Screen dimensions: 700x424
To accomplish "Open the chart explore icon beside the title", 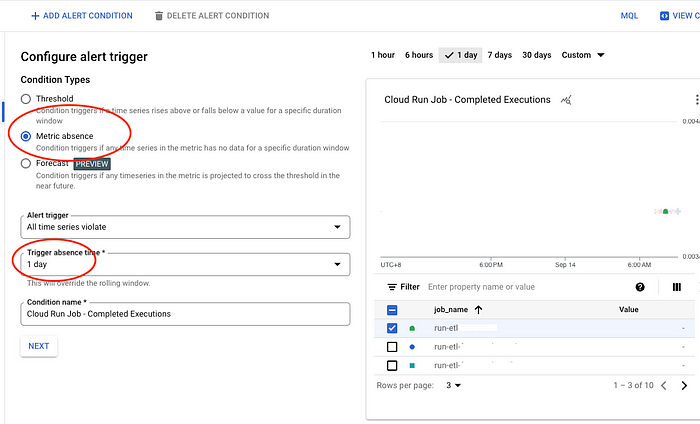I will (x=566, y=100).
